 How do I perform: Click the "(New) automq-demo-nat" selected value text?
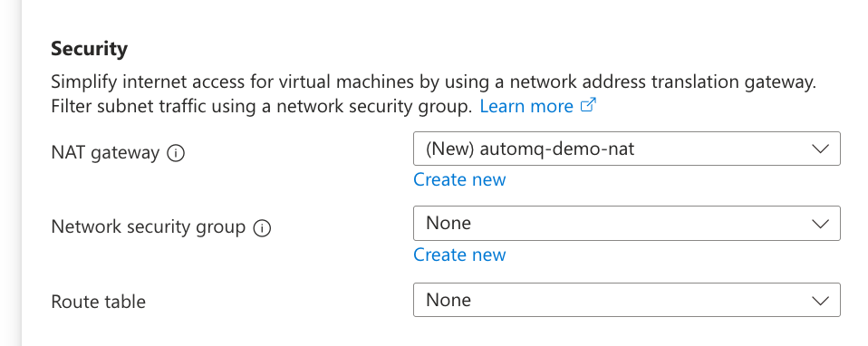(530, 149)
